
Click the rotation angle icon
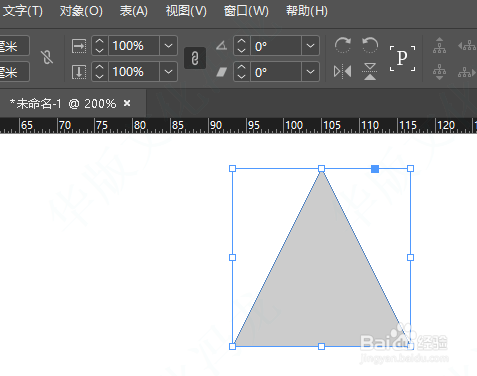[221, 46]
